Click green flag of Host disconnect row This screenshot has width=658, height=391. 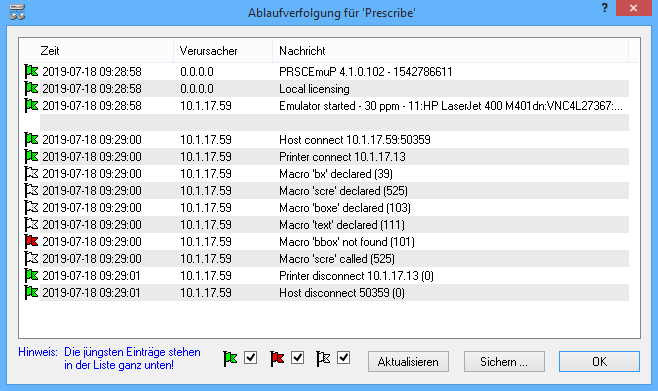click(31, 292)
